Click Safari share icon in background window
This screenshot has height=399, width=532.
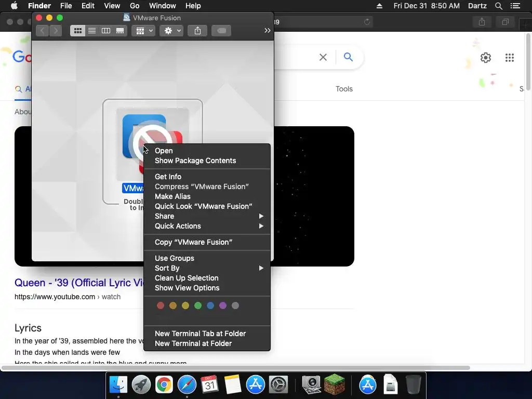click(482, 22)
